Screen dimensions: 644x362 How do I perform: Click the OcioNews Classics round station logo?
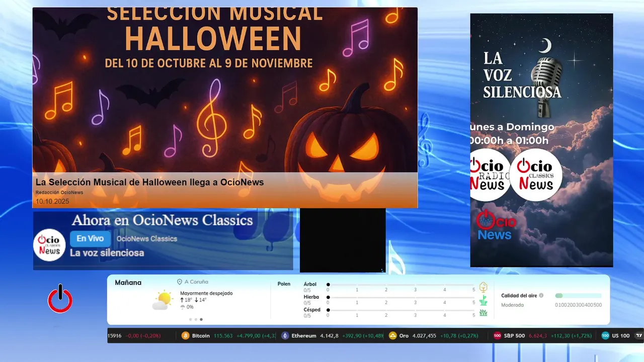pos(49,245)
